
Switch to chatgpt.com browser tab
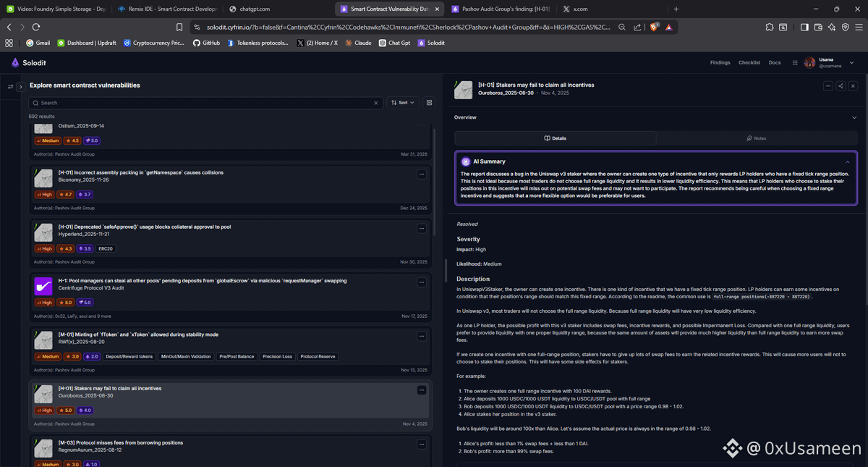pyautogui.click(x=277, y=9)
